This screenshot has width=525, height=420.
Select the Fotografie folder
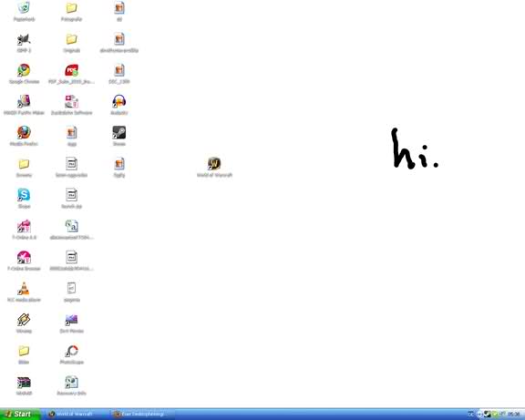71,8
